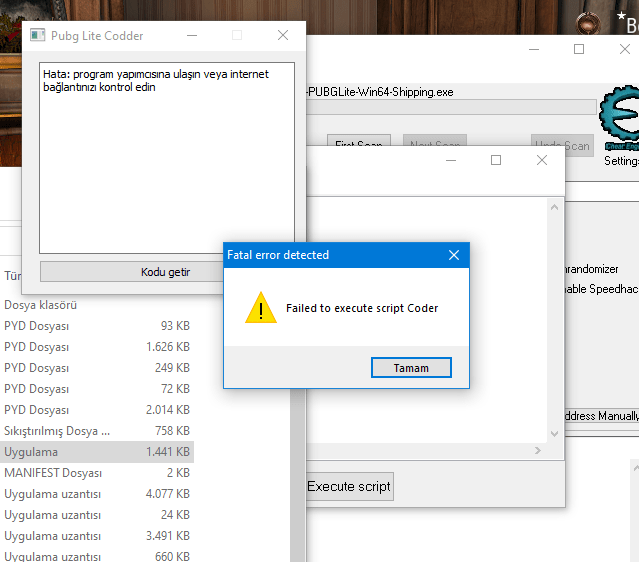Viewport: 639px width, 562px height.
Task: Click the PUBGLite-Win64-Shipping.exe process label
Action: (380, 92)
